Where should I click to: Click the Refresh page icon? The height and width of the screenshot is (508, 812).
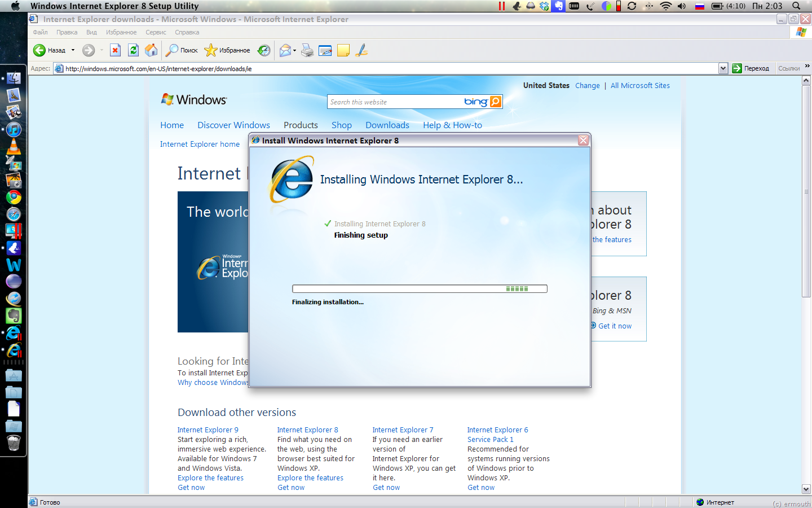coord(133,50)
